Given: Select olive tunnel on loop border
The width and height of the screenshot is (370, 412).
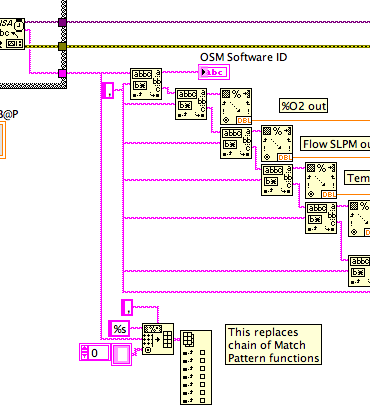Looking at the screenshot, I should coord(62,46).
